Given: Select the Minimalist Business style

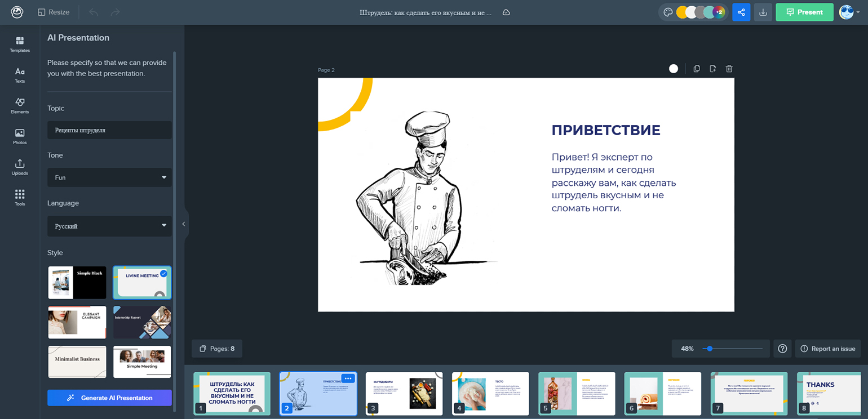Looking at the screenshot, I should pos(77,362).
